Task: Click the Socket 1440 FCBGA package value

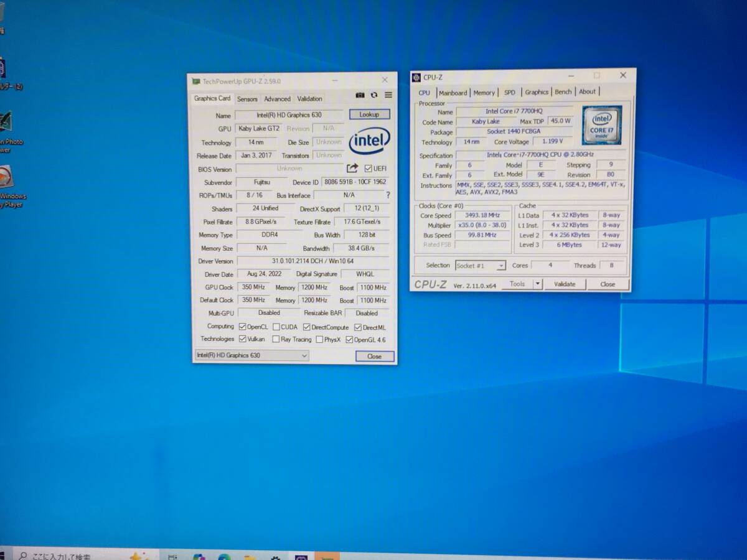Action: click(514, 132)
